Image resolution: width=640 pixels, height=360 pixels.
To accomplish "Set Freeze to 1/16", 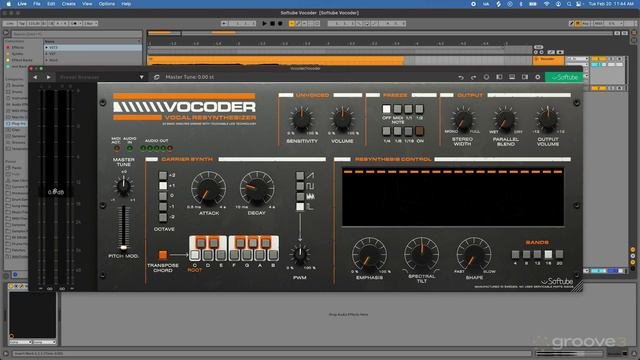I will [409, 131].
